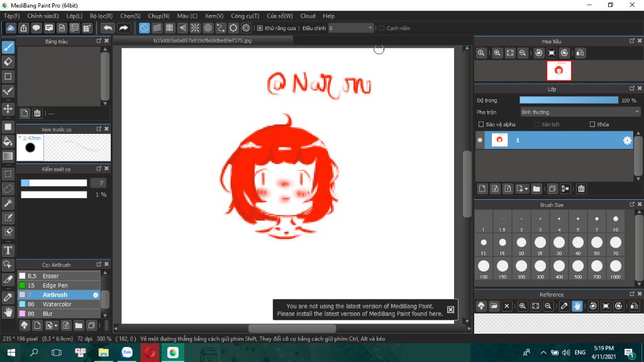Open Zalo from the taskbar
The height and width of the screenshot is (362, 644).
127,353
